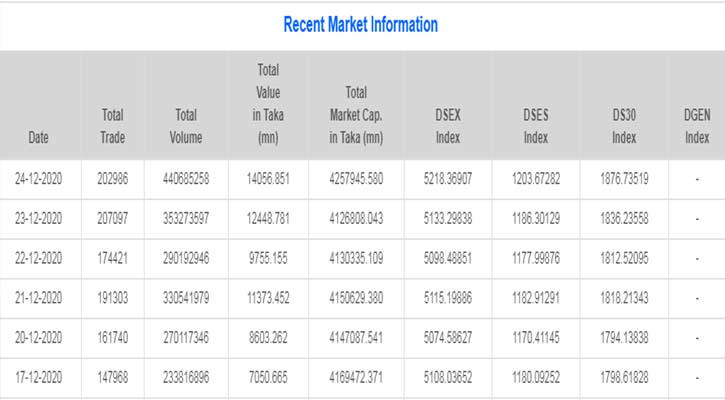The height and width of the screenshot is (400, 725).
Task: Click the Recent Market Information heading
Action: tap(360, 25)
